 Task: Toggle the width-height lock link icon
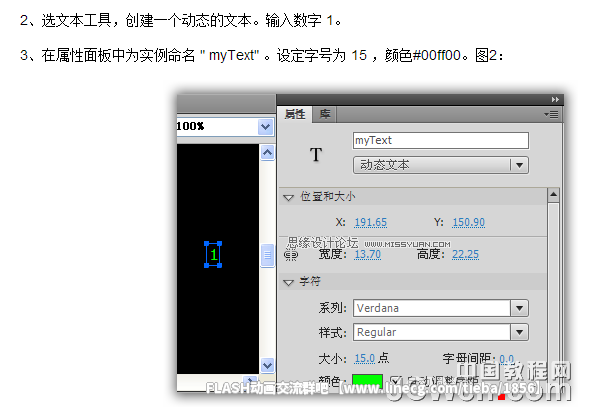291,256
